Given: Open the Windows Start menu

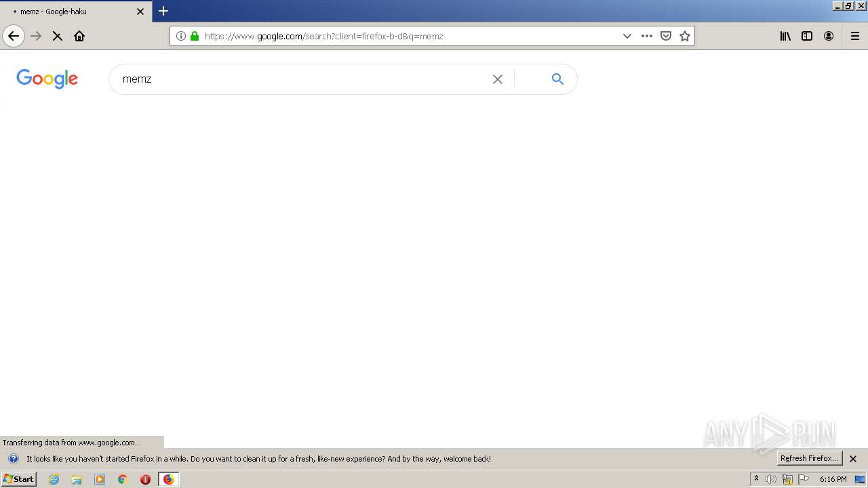Looking at the screenshot, I should [18, 479].
